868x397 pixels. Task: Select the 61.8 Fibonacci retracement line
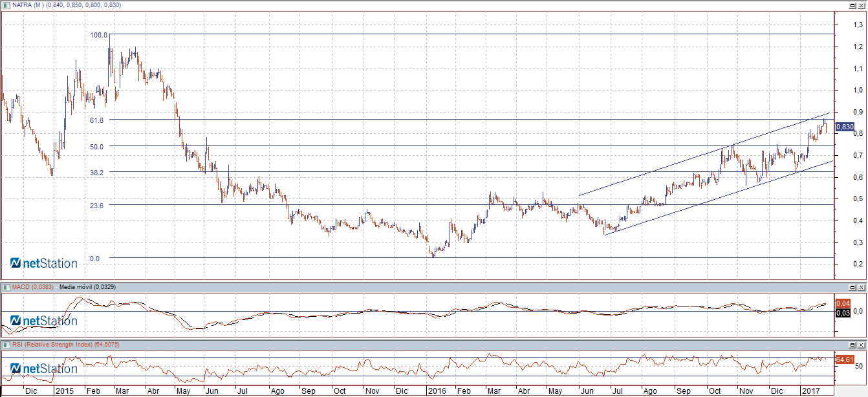[471, 120]
